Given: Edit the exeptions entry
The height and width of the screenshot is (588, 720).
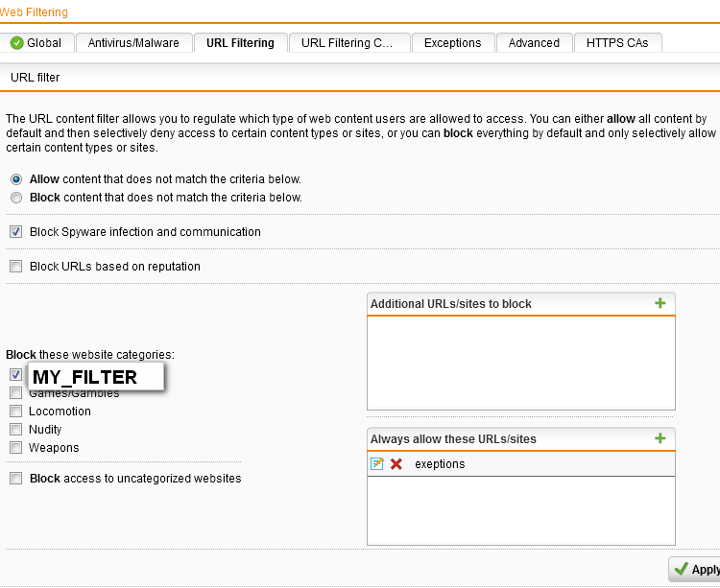Looking at the screenshot, I should pyautogui.click(x=377, y=463).
